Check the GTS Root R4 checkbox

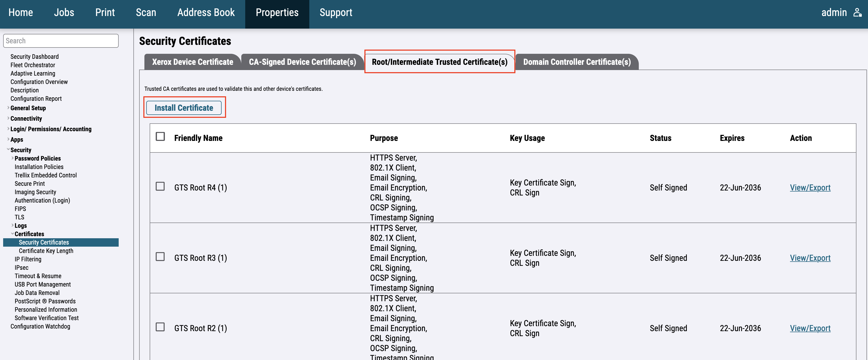pos(160,187)
